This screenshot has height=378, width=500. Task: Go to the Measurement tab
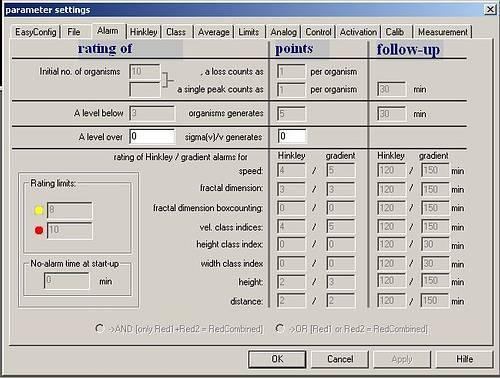[443, 32]
